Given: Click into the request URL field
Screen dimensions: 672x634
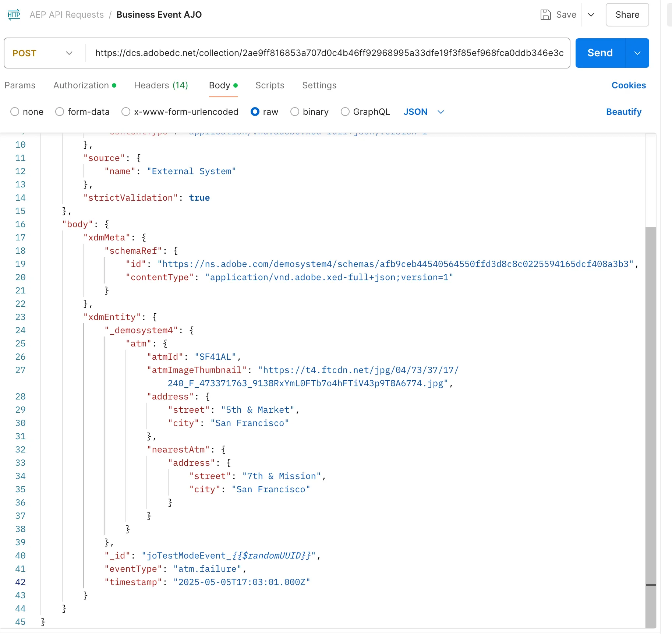Looking at the screenshot, I should tap(329, 53).
